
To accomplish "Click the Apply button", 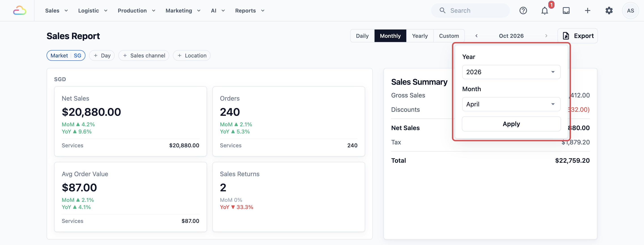I will [511, 124].
